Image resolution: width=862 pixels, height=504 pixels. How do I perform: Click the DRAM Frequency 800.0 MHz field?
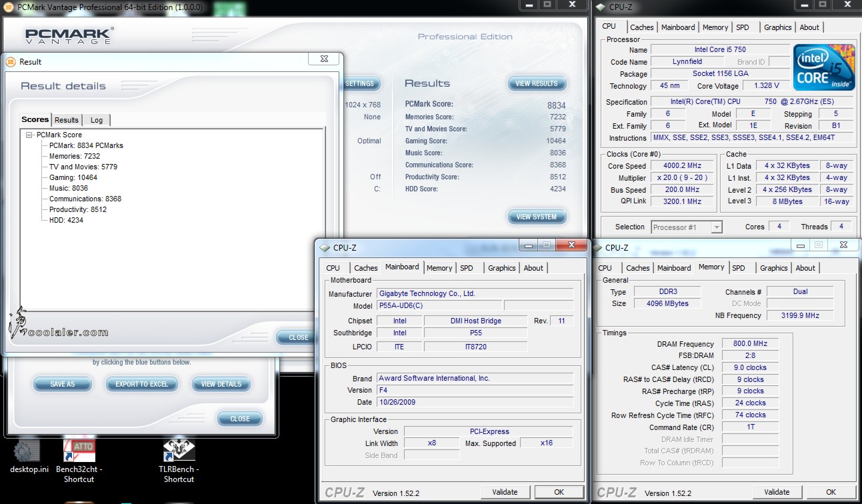click(749, 344)
